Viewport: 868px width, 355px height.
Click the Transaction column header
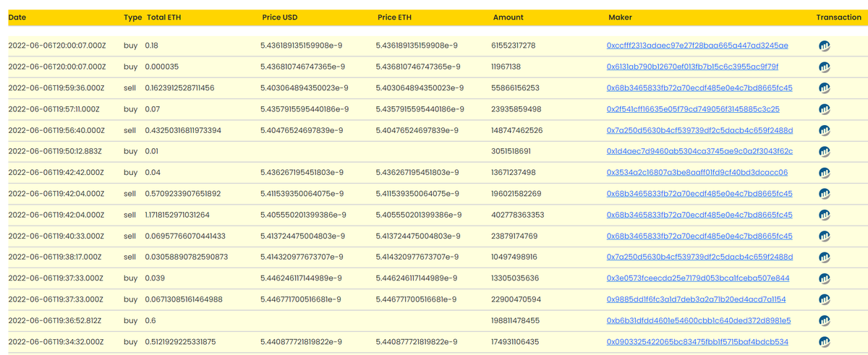point(838,17)
